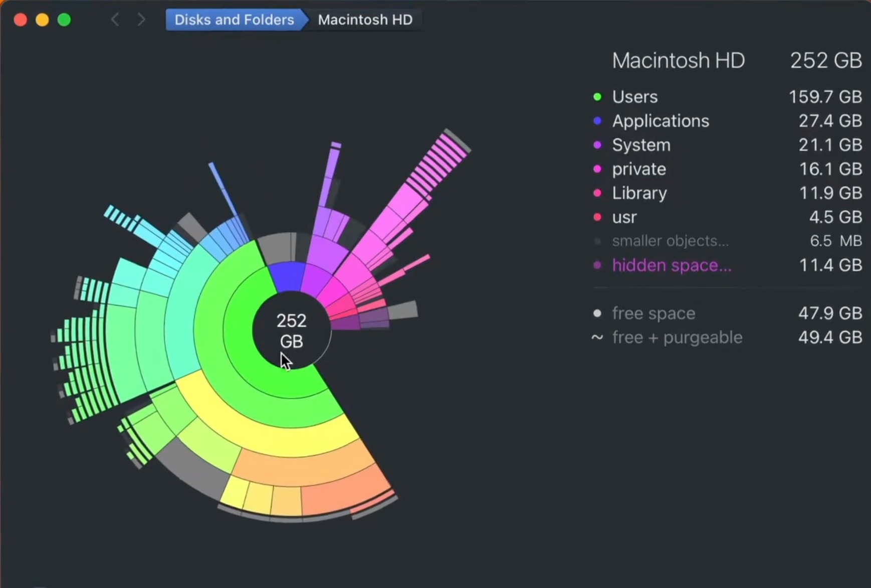Click the 159.7 GB Users size

(825, 97)
